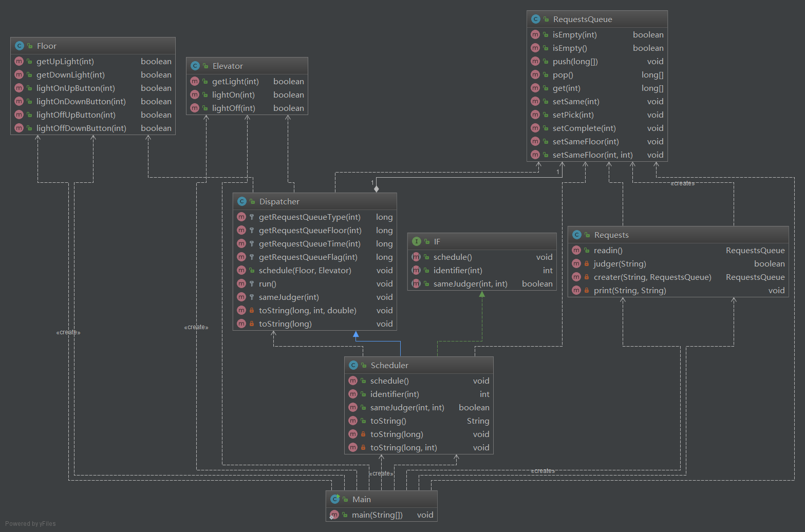Select creater(String, RequestsQueue) method in Requests
This screenshot has width=805, height=532.
[x=652, y=277]
